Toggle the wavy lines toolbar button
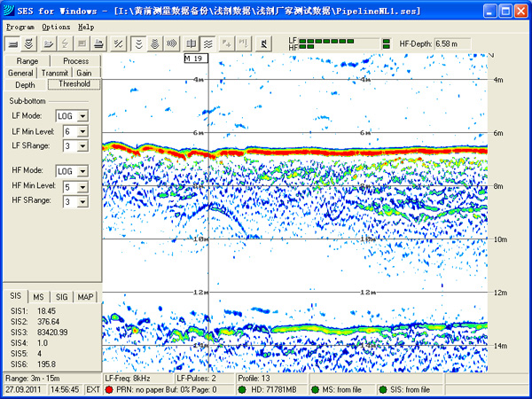 pyautogui.click(x=207, y=43)
